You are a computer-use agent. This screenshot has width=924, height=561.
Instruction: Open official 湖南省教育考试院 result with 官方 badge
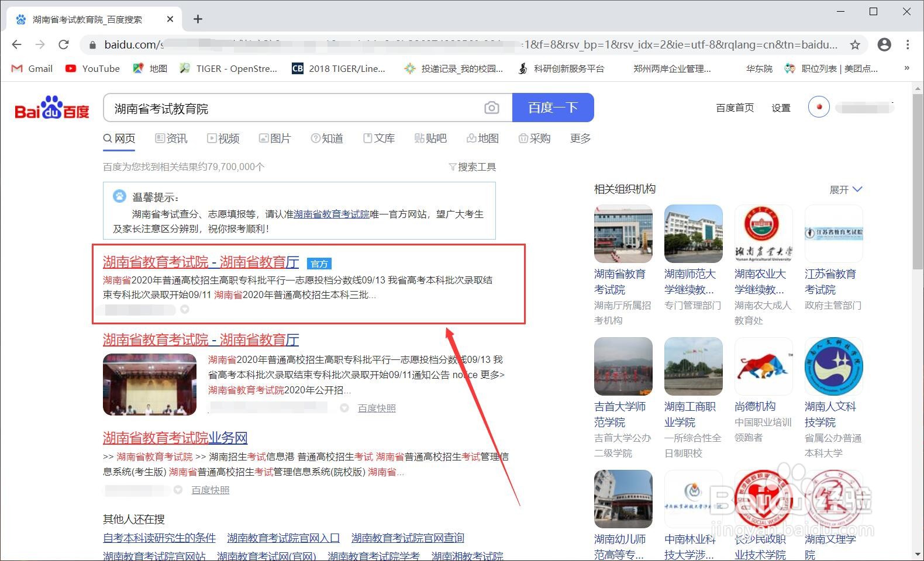201,262
